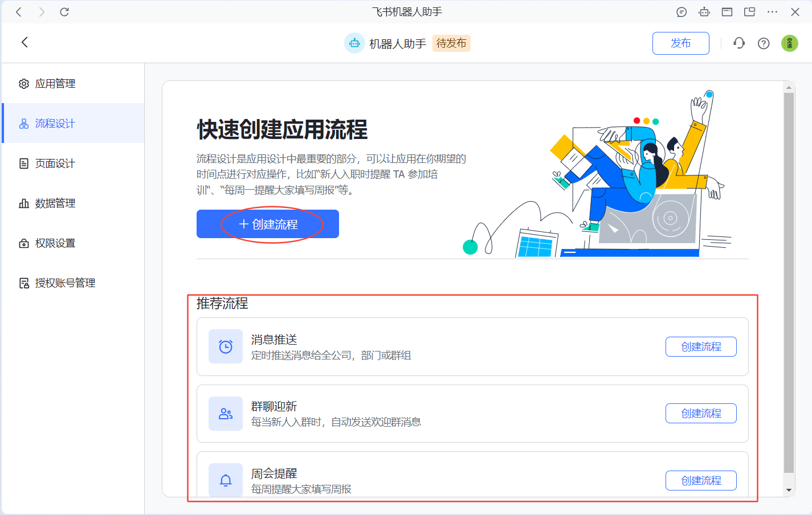Go back using the page back arrow
Screen dimensions: 812x515
(25, 42)
